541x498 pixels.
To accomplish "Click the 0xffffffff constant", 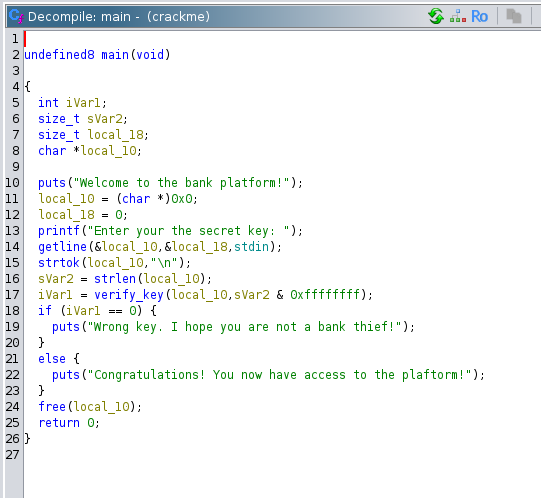I will coord(325,295).
